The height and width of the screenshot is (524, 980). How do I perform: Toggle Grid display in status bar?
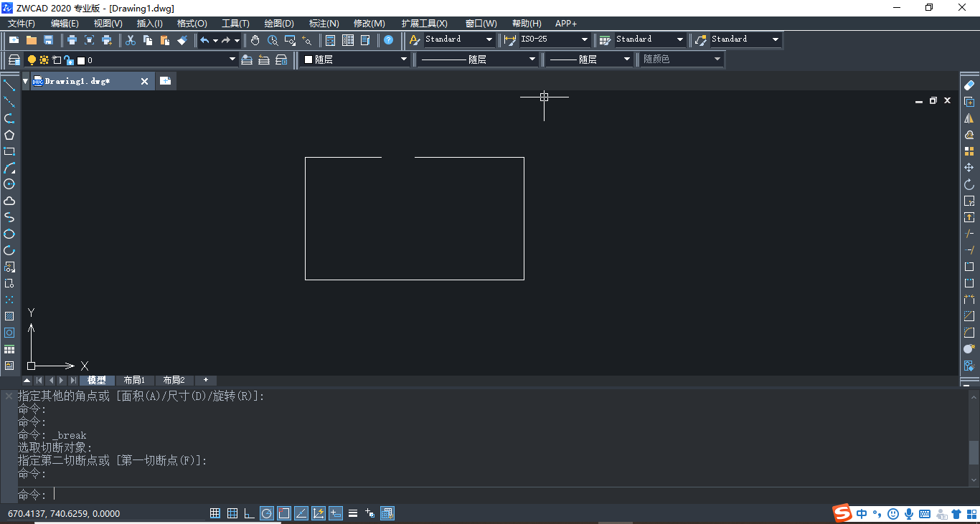pyautogui.click(x=232, y=513)
